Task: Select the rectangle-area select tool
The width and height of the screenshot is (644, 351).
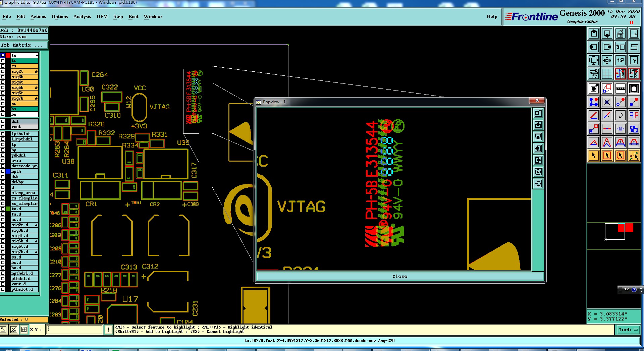Action: point(607,156)
